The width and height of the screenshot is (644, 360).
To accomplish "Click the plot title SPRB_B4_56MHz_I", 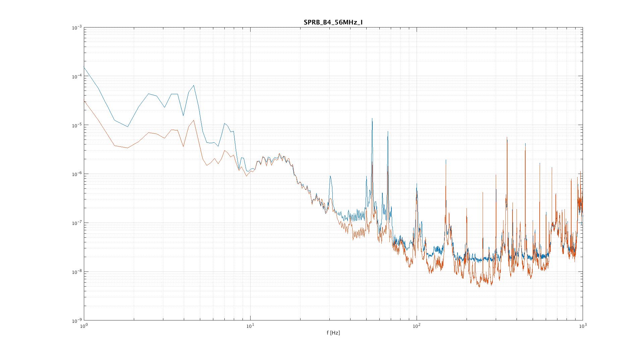I will 333,22.
